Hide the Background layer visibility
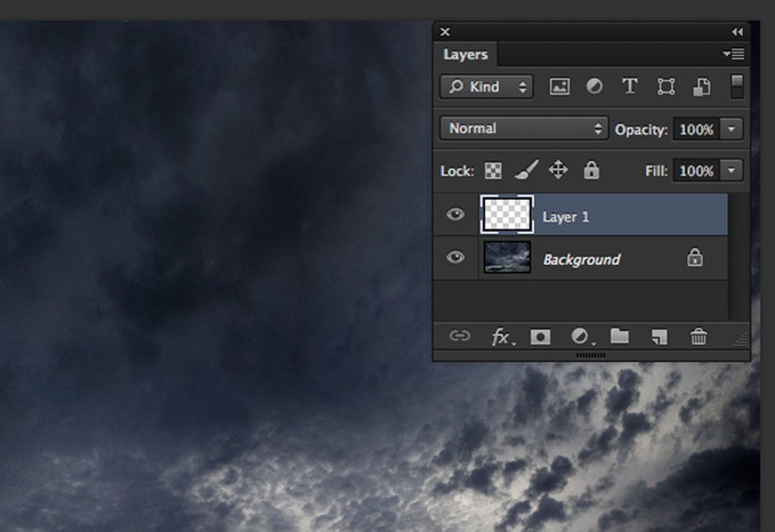Screen dimensions: 775x532 pos(455,257)
